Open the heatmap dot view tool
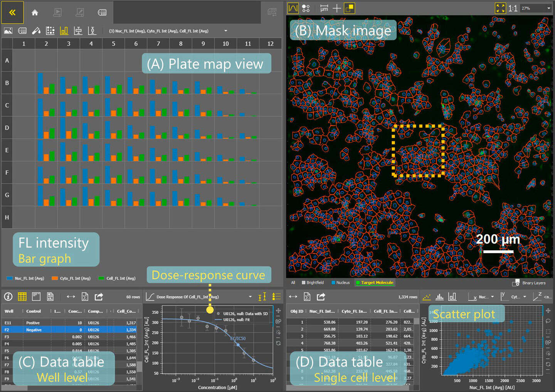 [x=50, y=30]
